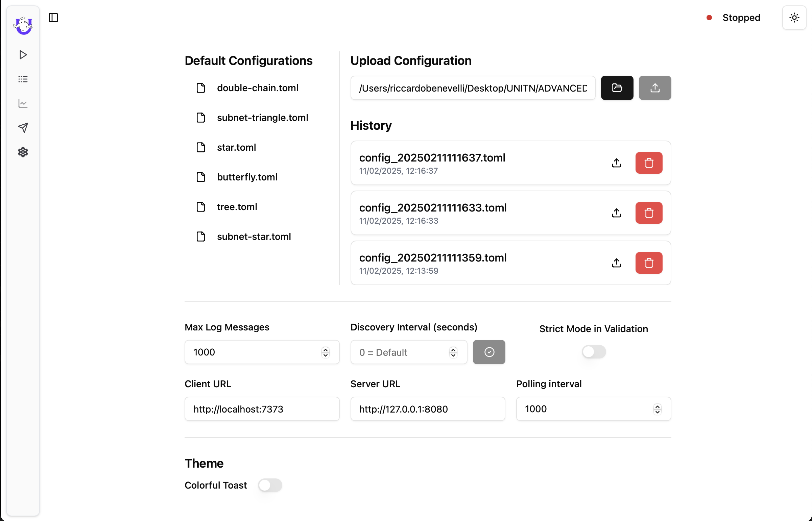812x521 pixels.
Task: Select the butterfly.toml default configuration
Action: pyautogui.click(x=247, y=177)
